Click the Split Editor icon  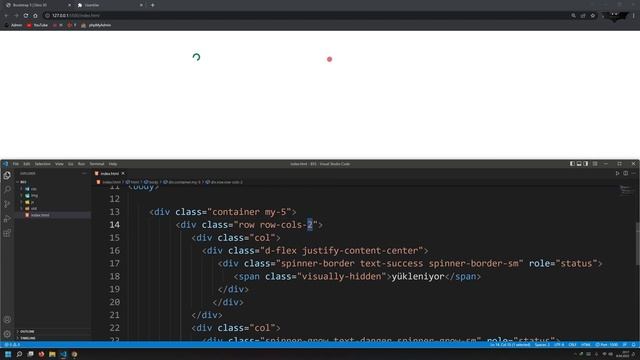[625, 173]
